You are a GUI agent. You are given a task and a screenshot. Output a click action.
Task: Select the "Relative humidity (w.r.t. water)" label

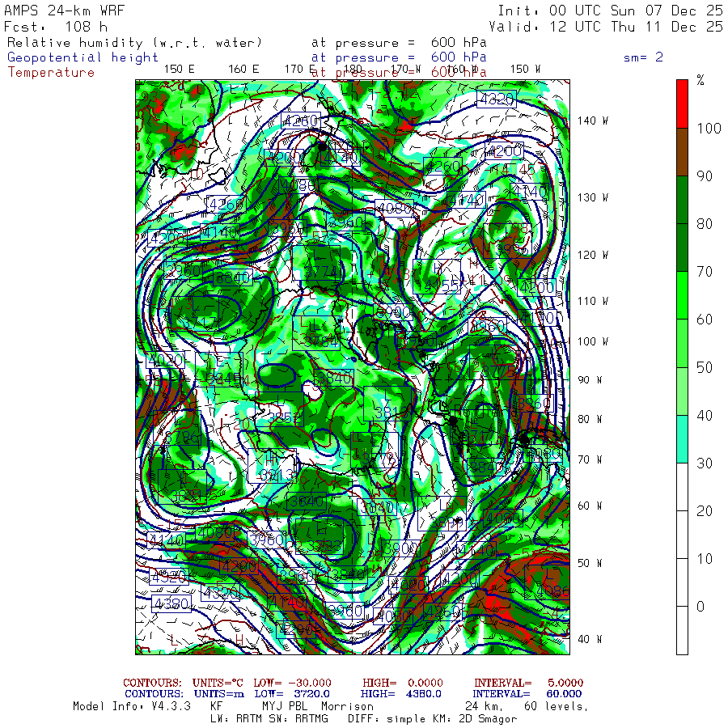tap(135, 42)
